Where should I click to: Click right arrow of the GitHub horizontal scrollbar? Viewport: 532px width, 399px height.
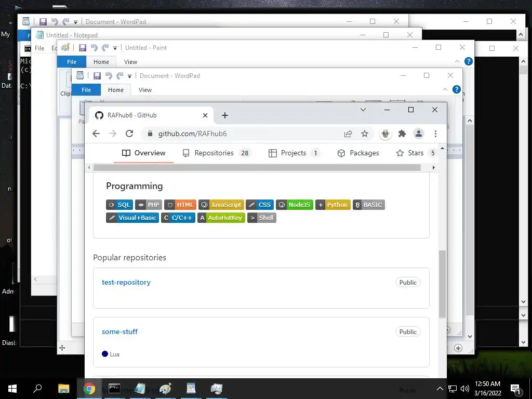433,168
